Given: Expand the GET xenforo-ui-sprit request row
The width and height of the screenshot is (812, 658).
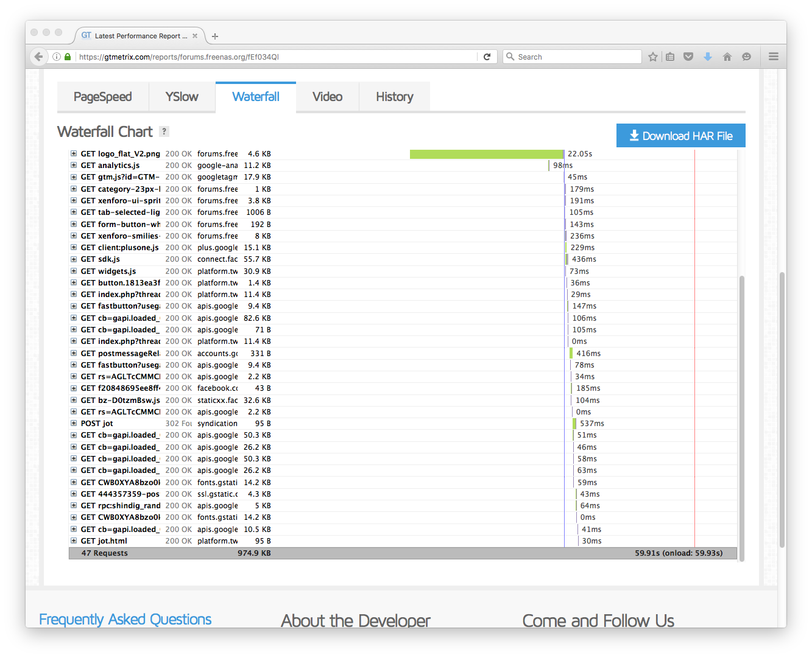Looking at the screenshot, I should point(74,201).
